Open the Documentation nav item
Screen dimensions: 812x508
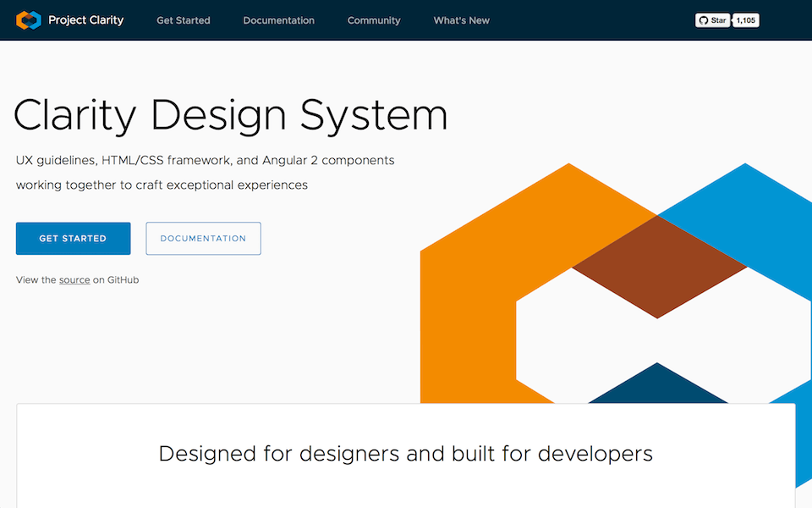[278, 20]
